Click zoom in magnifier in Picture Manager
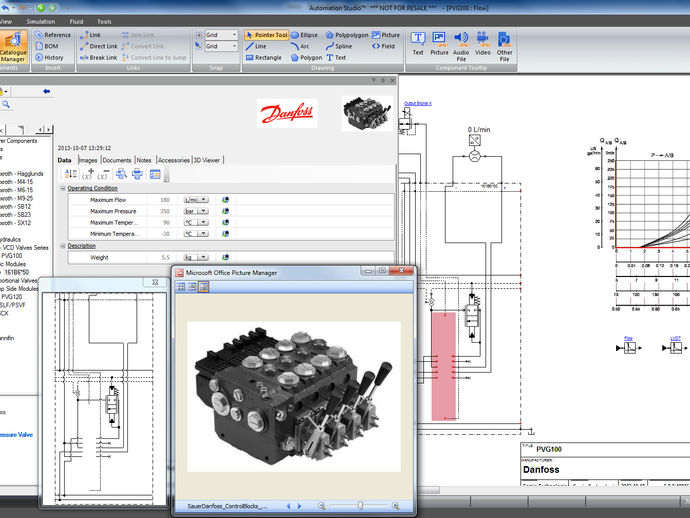This screenshot has height=518, width=690. (395, 506)
